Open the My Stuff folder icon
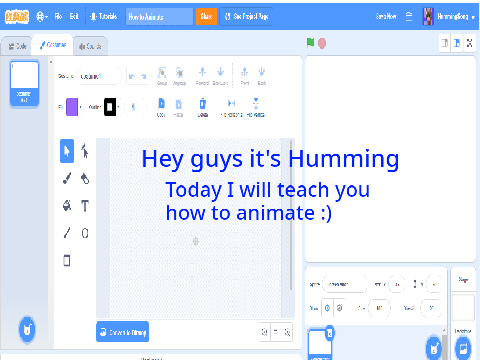 tap(409, 16)
